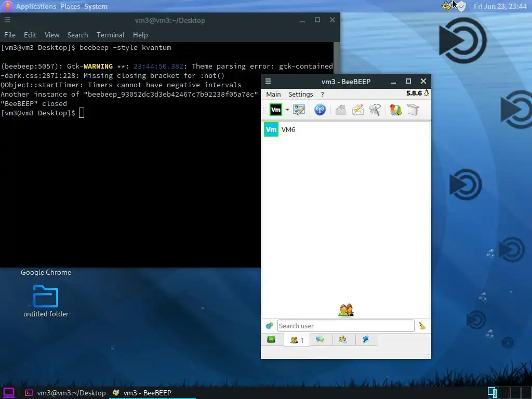Image resolution: width=532 pixels, height=399 pixels.
Task: Click the grayed network tools icon
Action: (375, 110)
